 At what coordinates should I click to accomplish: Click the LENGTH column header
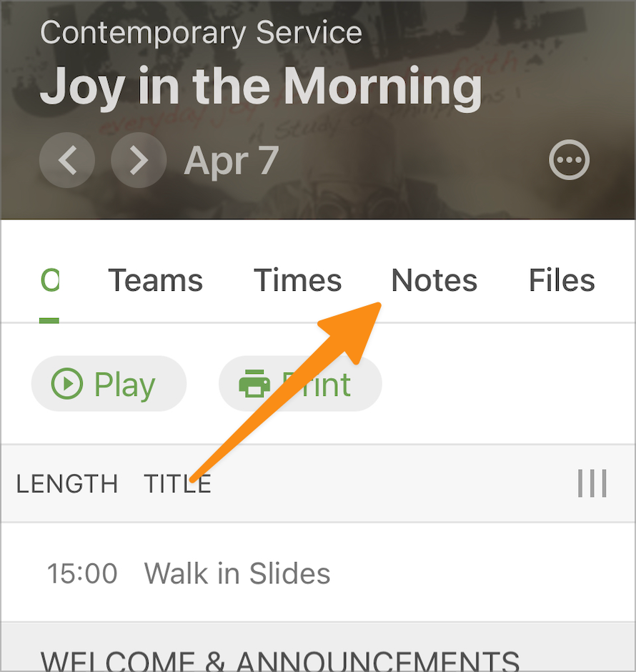[66, 484]
